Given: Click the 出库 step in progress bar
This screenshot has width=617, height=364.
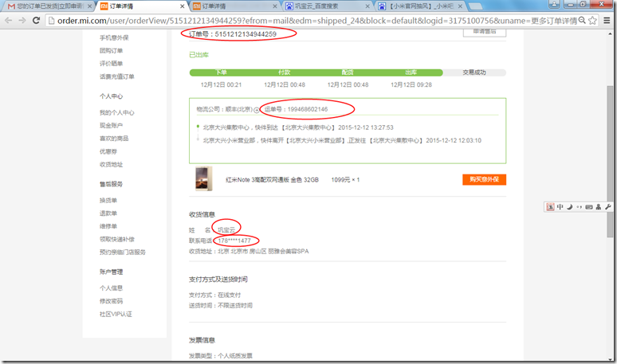Looking at the screenshot, I should point(411,72).
